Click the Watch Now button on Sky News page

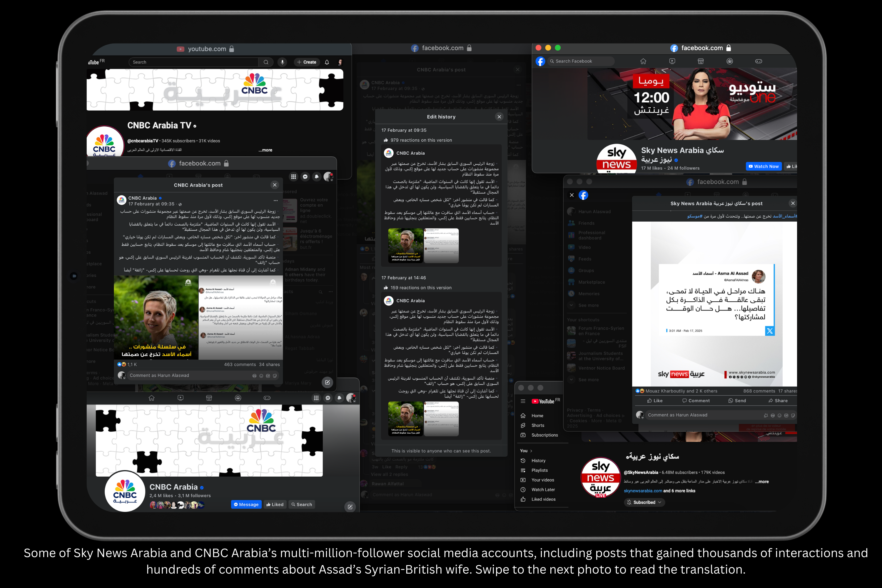764,166
